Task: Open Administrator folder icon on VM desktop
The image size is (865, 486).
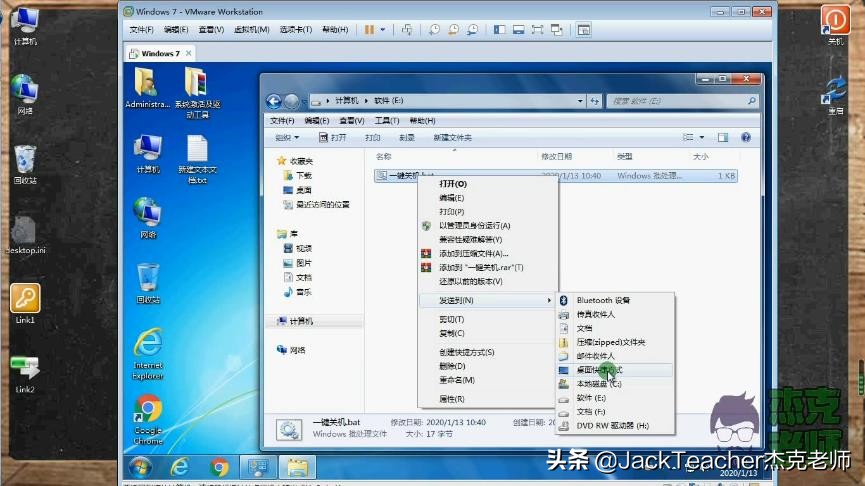Action: click(x=147, y=88)
